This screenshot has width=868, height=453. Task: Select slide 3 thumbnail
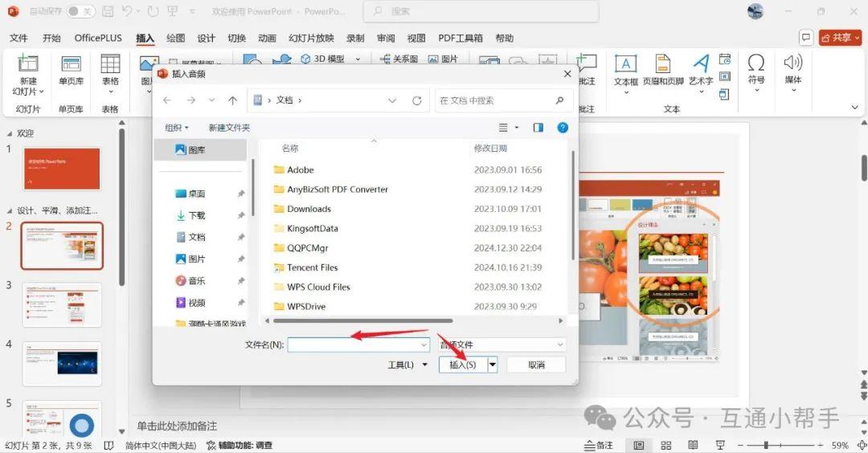[x=62, y=304]
